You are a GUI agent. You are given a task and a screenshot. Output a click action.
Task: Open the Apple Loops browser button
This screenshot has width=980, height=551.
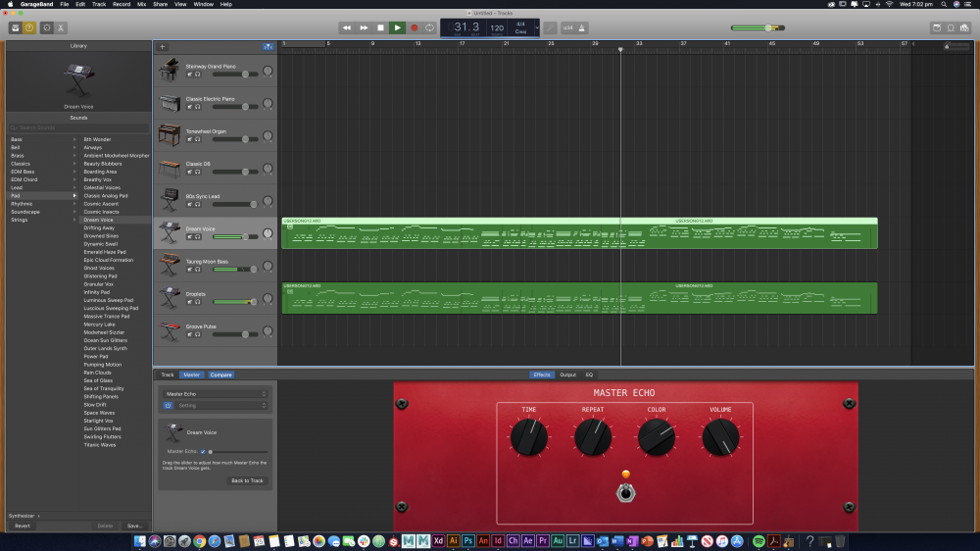pos(951,27)
